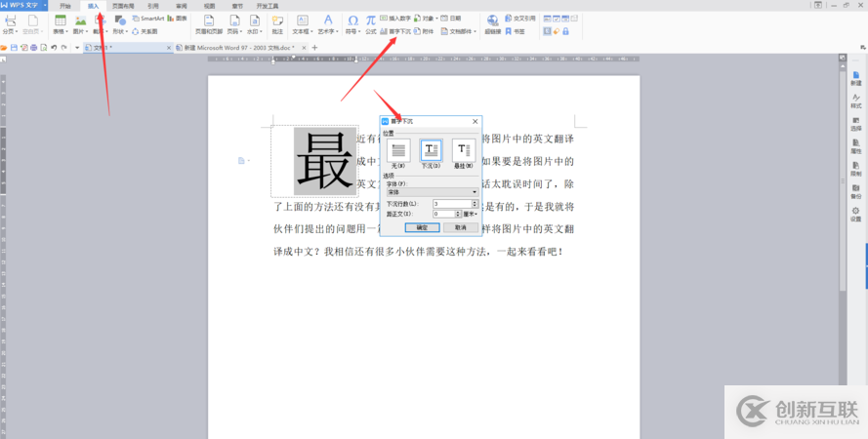Open a new document tab with plus
868x439 pixels.
click(315, 48)
